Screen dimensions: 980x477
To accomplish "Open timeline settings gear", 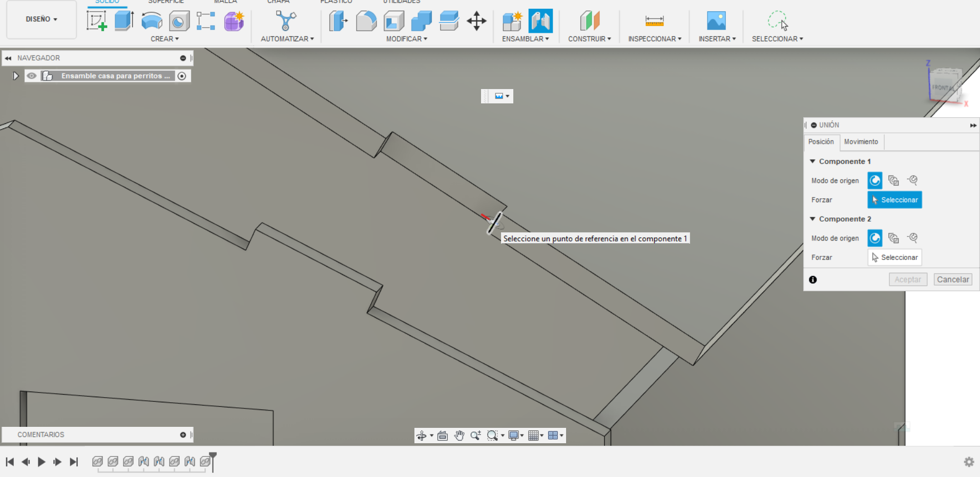I will tap(969, 462).
